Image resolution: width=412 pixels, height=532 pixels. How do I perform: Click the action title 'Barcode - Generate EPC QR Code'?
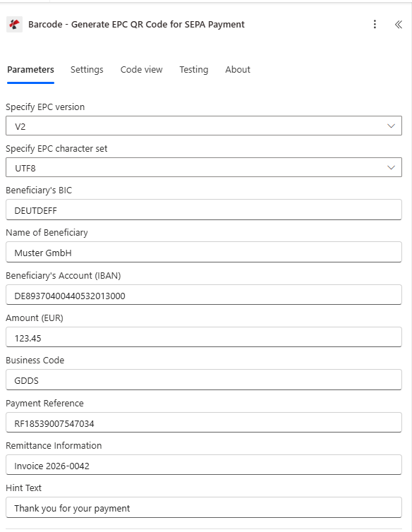[136, 25]
